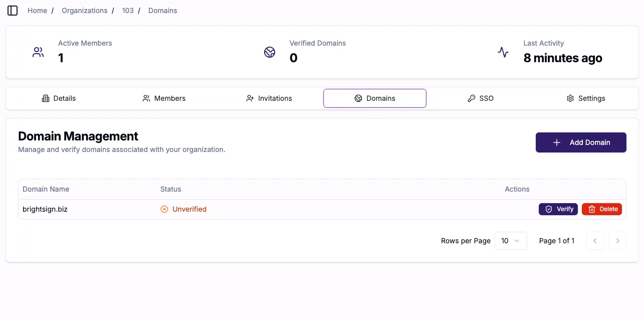Click the Active Members people icon
The width and height of the screenshot is (644, 319).
pyautogui.click(x=38, y=52)
